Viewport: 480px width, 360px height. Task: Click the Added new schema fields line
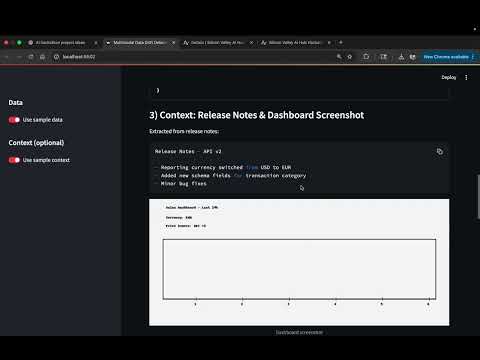[230, 175]
